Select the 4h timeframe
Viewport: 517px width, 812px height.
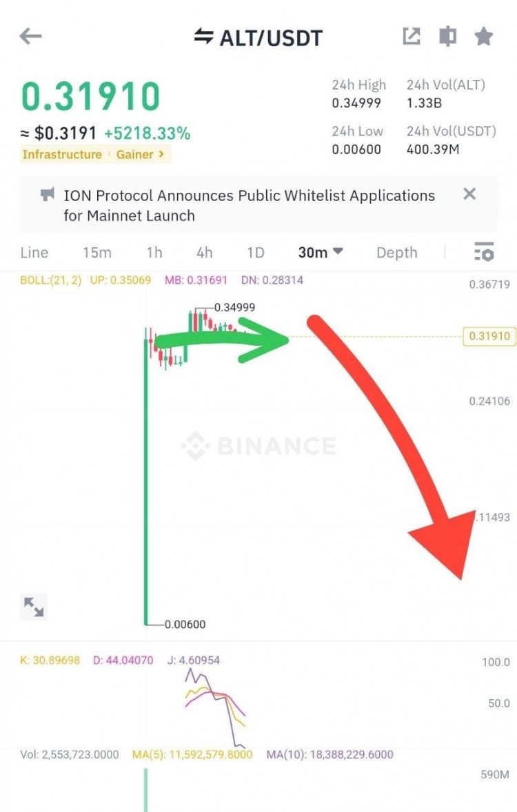tap(205, 253)
